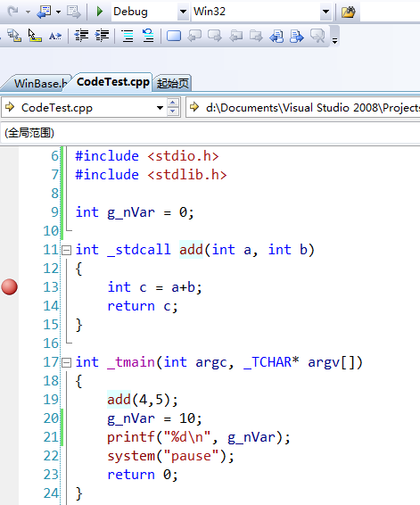The image size is (420, 505).
Task: Click line number 16 in the gutter
Action: [x=51, y=344]
